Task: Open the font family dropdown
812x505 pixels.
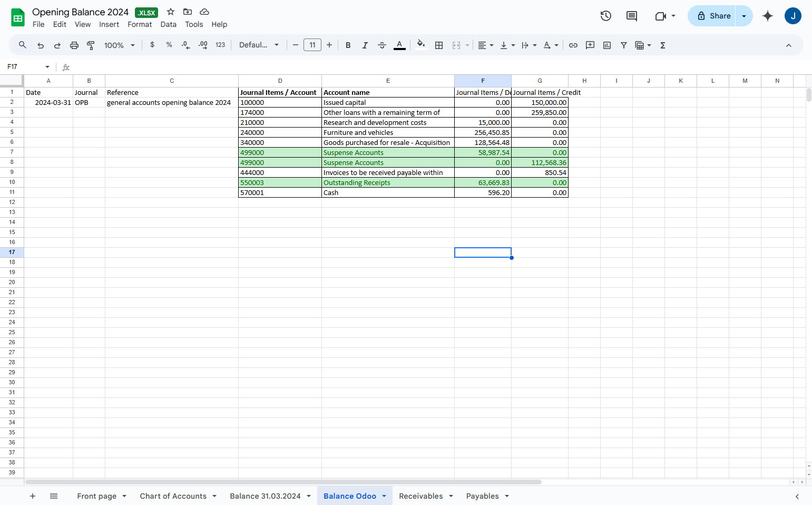Action: click(259, 45)
